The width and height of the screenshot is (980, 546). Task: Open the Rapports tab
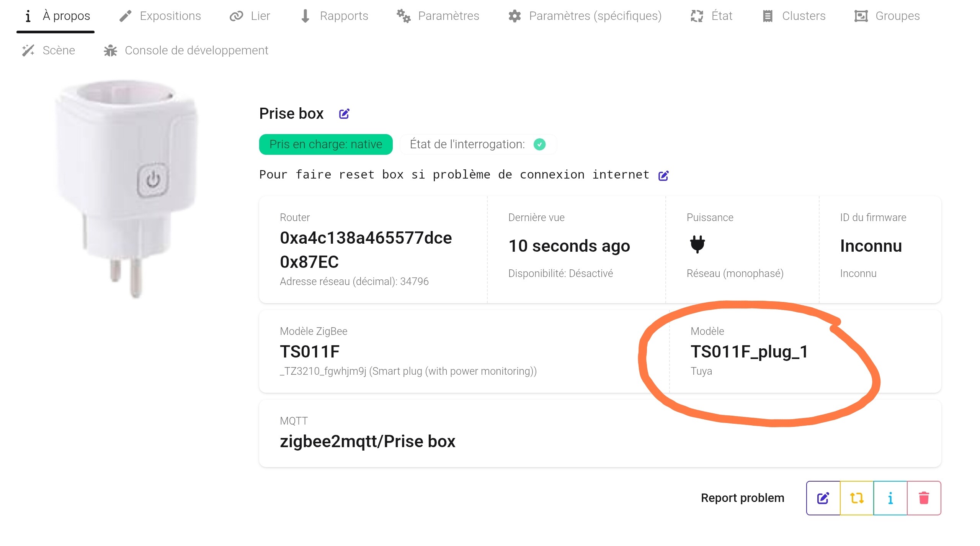tap(334, 16)
